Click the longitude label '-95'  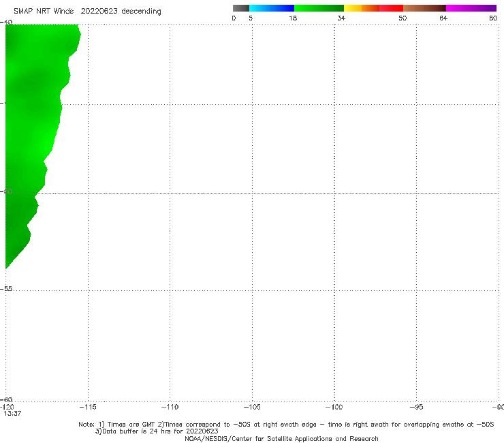416,407
